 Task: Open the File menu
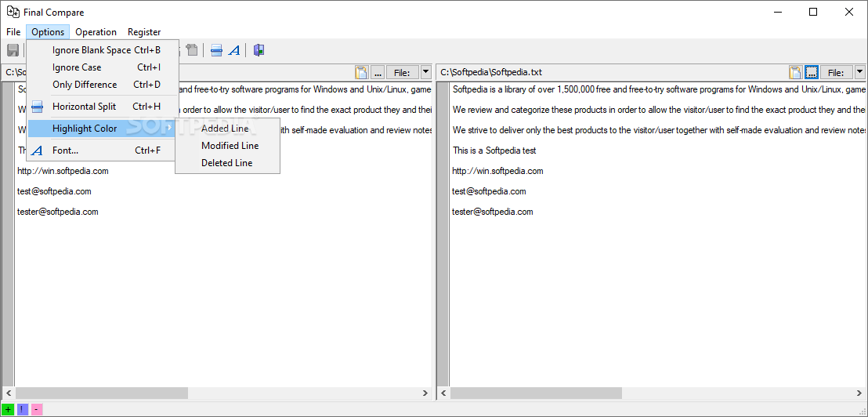pyautogui.click(x=13, y=32)
